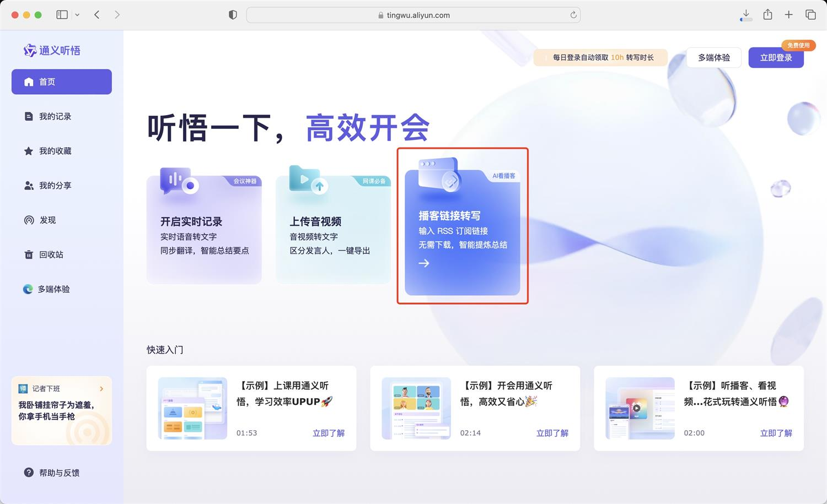Click 立即了解 for the 开会 example
The image size is (827, 504).
tap(552, 433)
